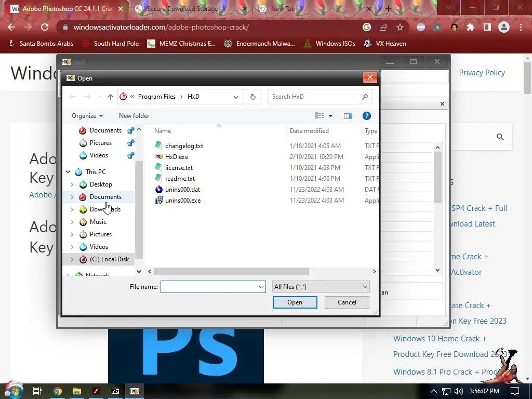
Task: Click the Cancel button
Action: [347, 302]
